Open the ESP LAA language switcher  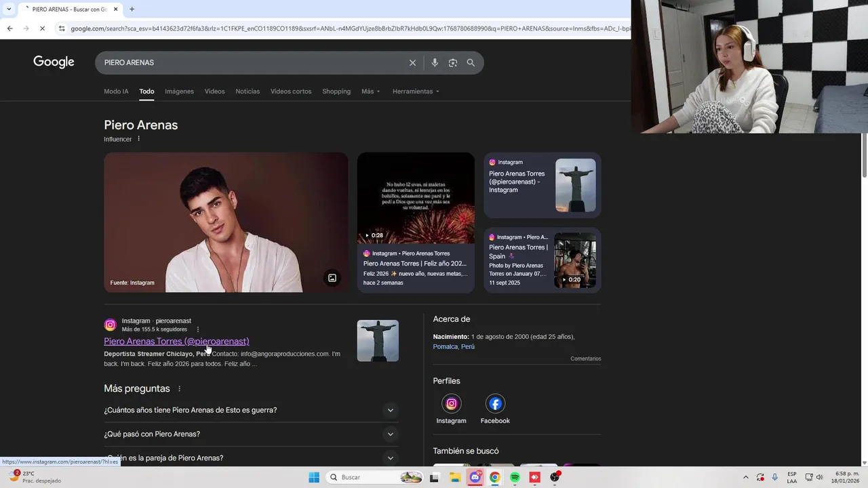tap(792, 477)
